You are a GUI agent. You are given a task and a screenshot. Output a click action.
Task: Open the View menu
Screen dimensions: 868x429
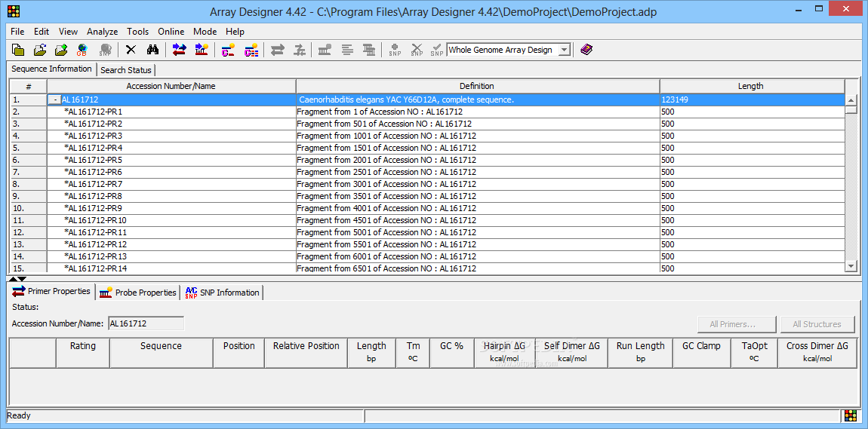68,32
